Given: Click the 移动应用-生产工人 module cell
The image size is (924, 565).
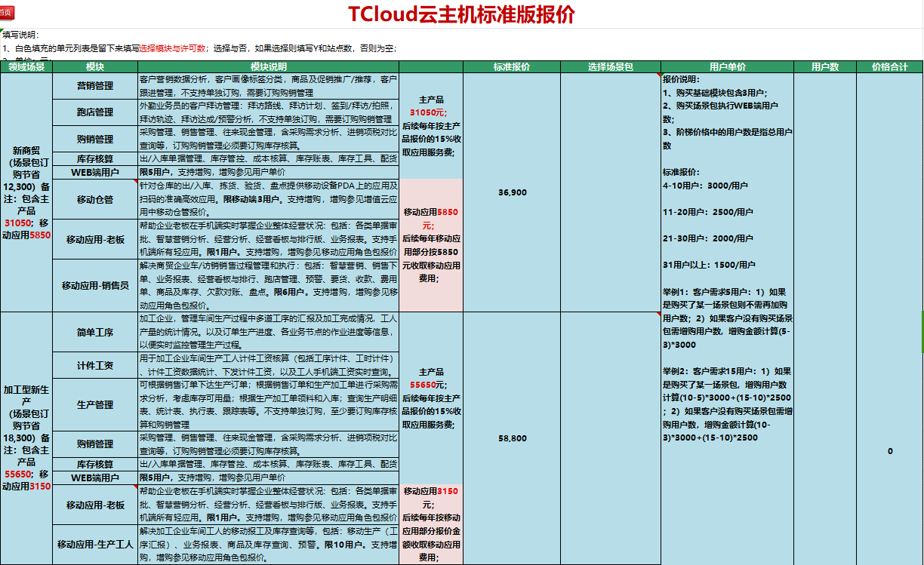Looking at the screenshot, I should [x=95, y=545].
